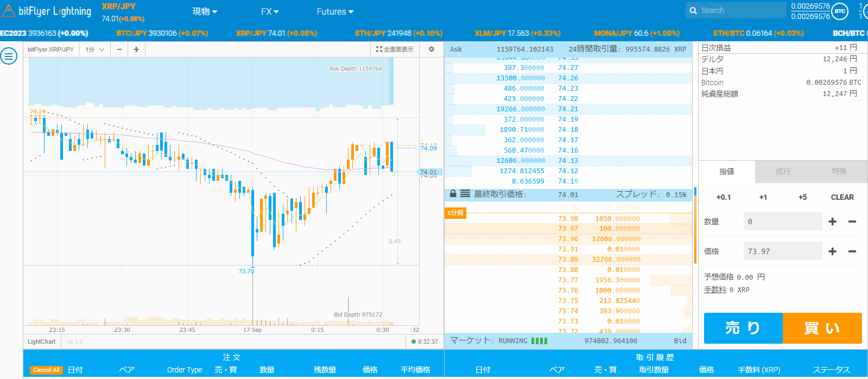The width and height of the screenshot is (868, 379).
Task: Decrease quantity with minus button
Action: click(x=852, y=222)
